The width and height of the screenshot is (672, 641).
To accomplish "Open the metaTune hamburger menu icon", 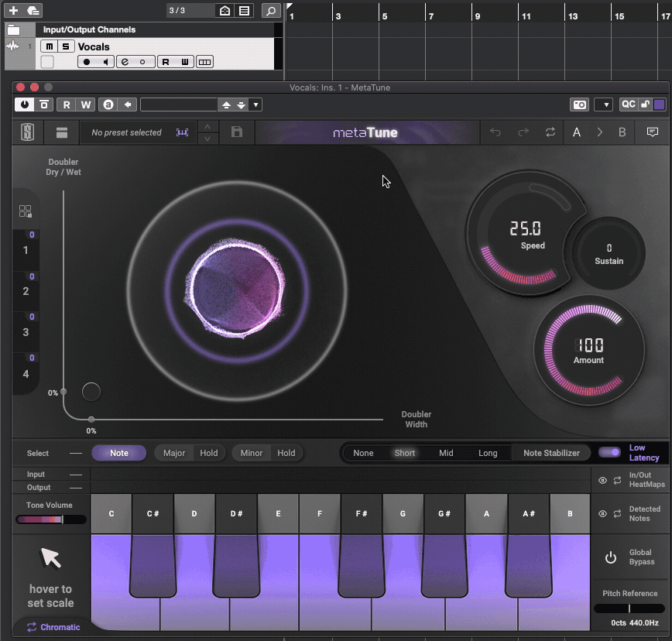I will [62, 132].
